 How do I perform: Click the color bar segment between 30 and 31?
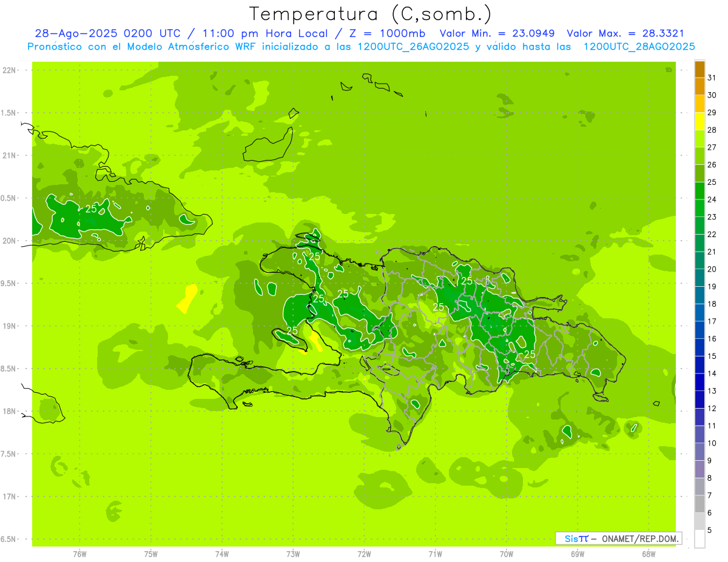(699, 86)
